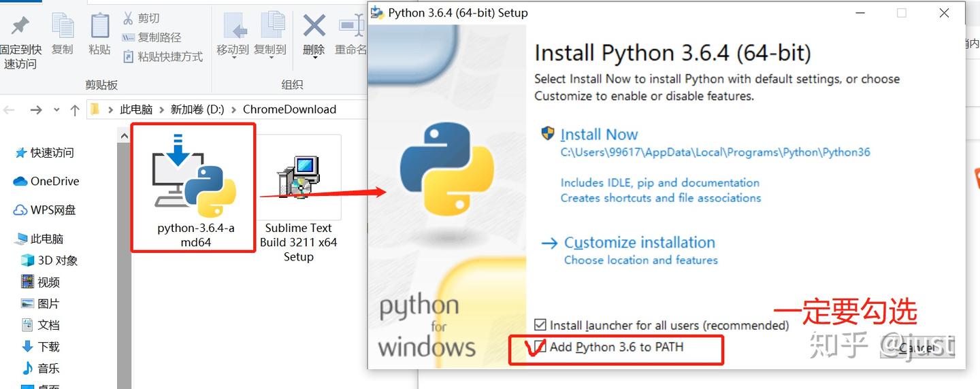This screenshot has height=389, width=980.
Task: Select 新加卷 (D:) in the address path
Action: click(197, 109)
